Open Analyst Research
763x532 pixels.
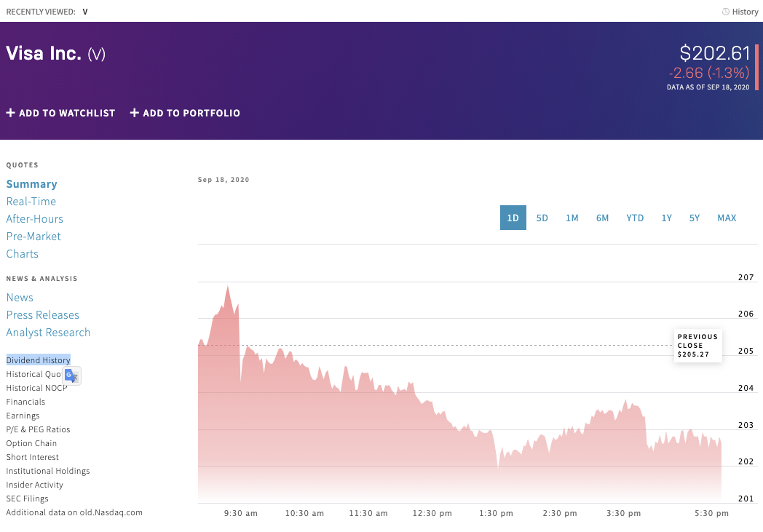tap(48, 333)
